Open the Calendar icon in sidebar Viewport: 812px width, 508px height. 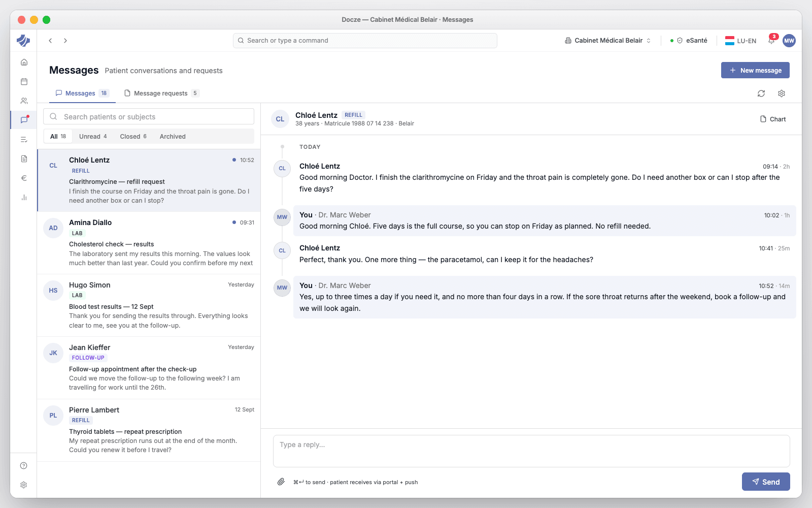tap(24, 81)
